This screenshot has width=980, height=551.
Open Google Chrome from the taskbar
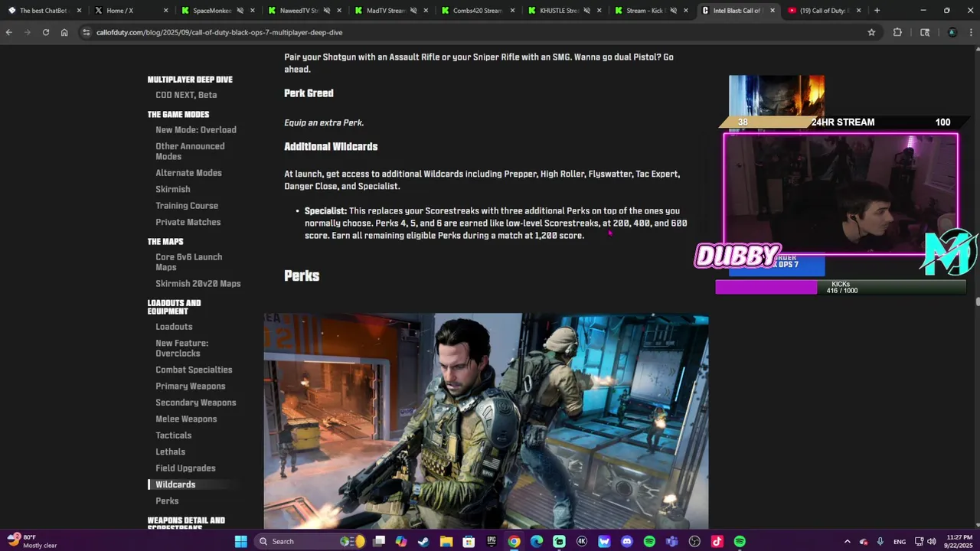click(x=514, y=541)
